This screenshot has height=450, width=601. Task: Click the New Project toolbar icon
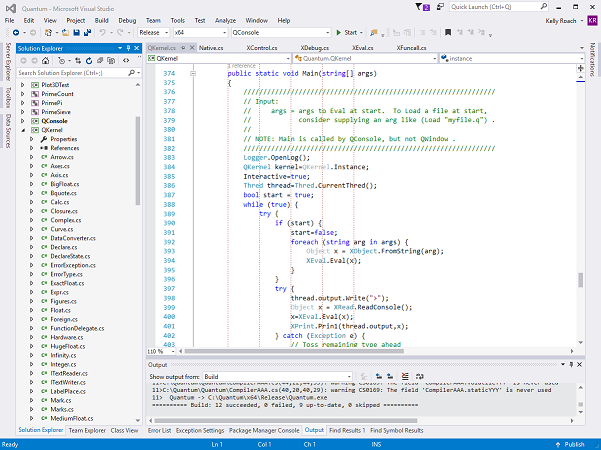click(x=48, y=33)
